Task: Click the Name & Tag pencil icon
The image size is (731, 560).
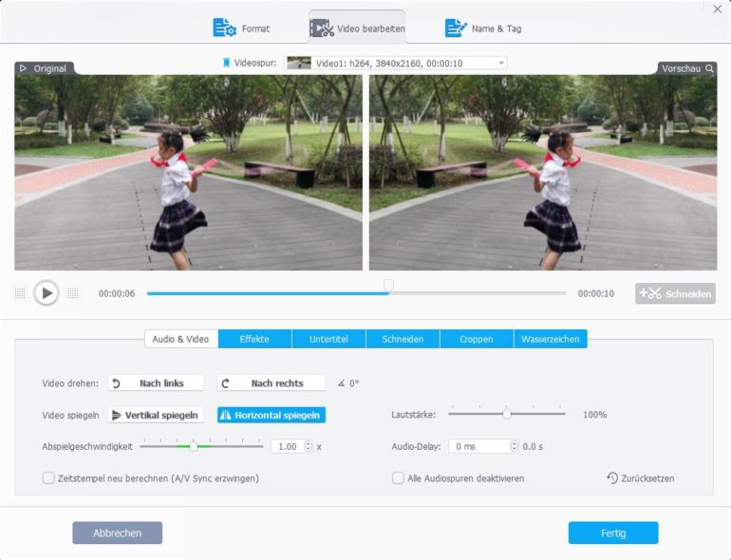Action: 456,28
